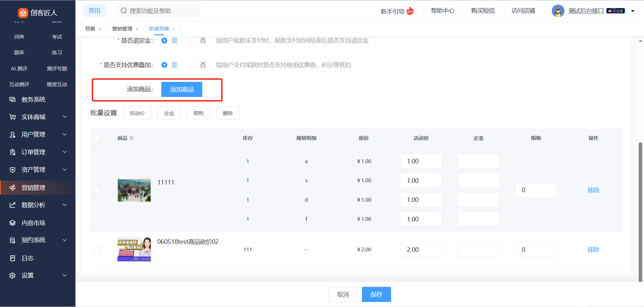Click the info icon beside 商品 header
The height and width of the screenshot is (307, 644).
pos(131,138)
